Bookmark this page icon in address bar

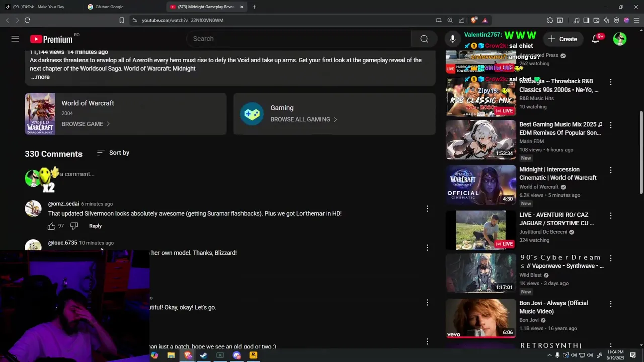(121, 20)
